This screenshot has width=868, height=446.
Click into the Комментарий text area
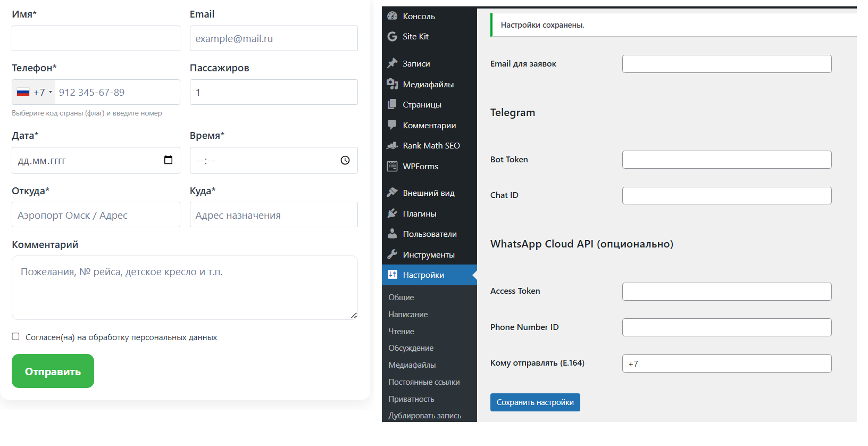tap(185, 287)
